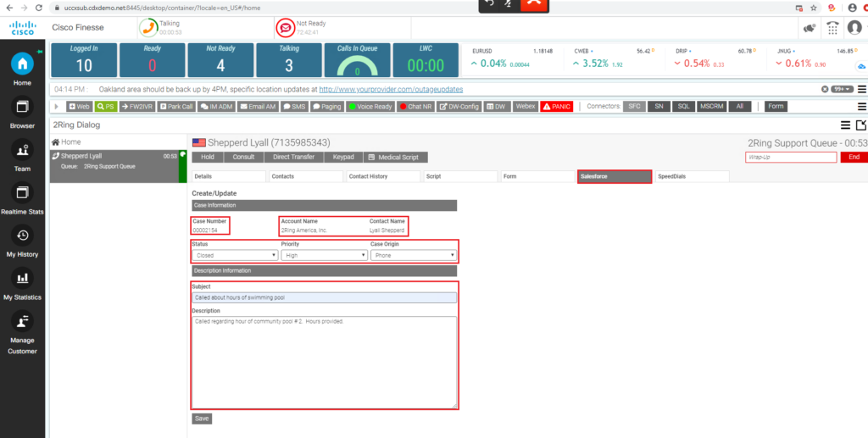
Task: Open the Priority dropdown showing High
Action: pyautogui.click(x=325, y=256)
